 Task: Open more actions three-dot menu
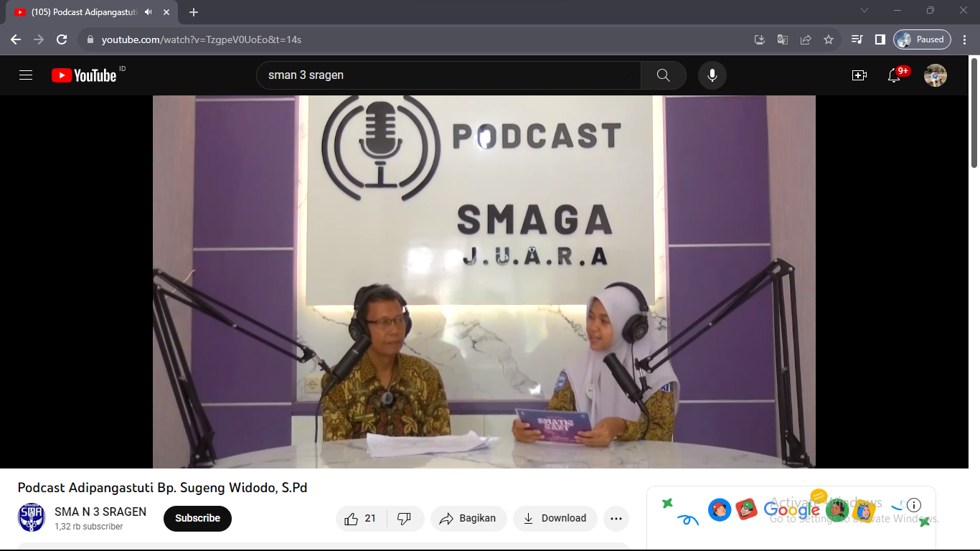click(616, 519)
